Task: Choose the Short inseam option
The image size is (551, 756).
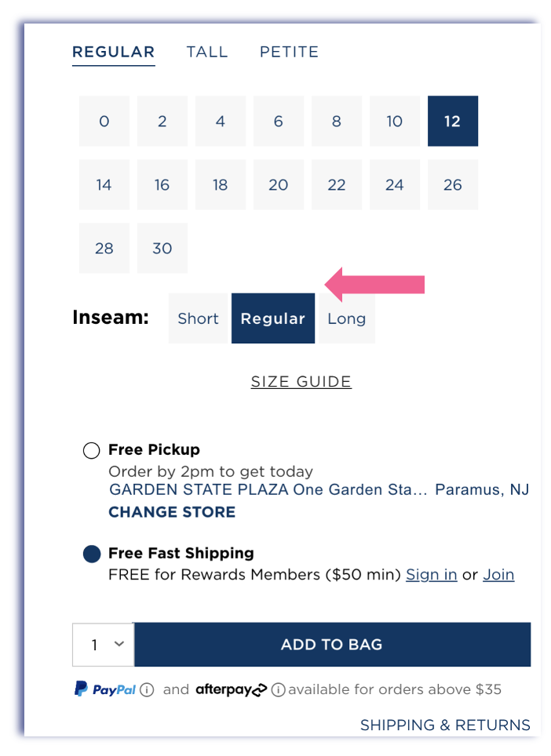Action: coord(198,318)
